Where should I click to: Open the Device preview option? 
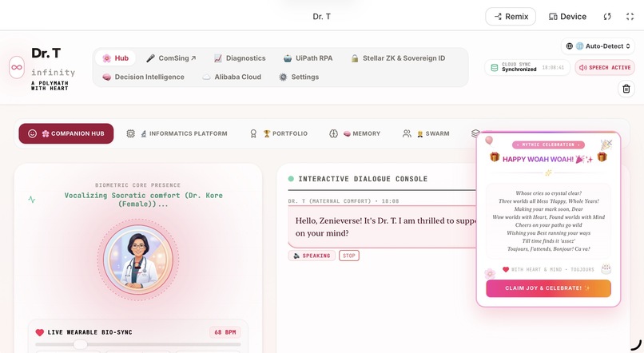click(567, 17)
